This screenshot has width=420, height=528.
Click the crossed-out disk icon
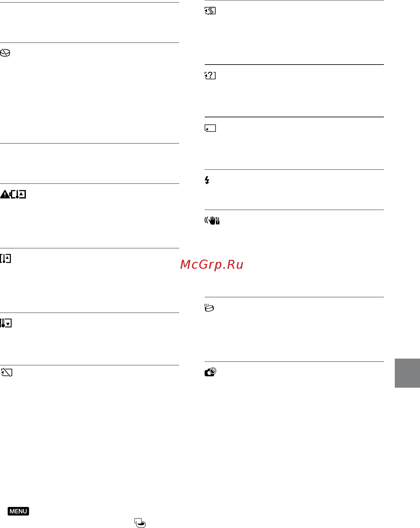[x=5, y=53]
